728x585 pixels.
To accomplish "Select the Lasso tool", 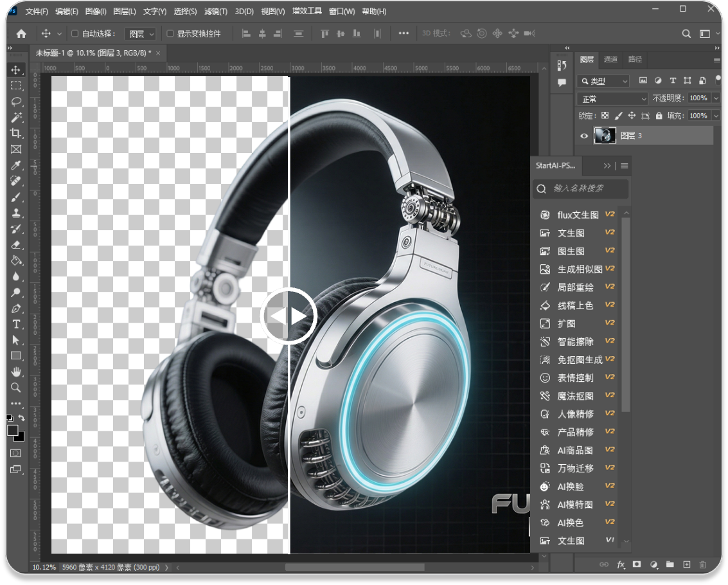I will click(16, 102).
